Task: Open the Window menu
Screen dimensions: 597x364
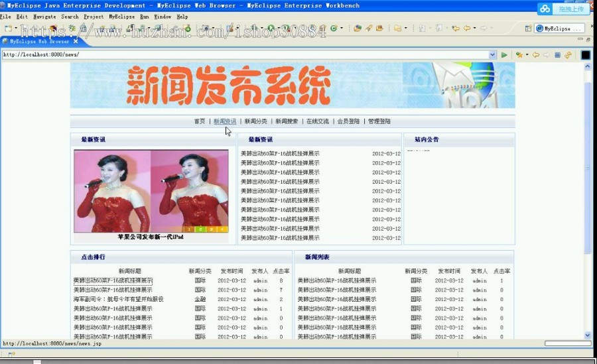Action: [x=163, y=17]
